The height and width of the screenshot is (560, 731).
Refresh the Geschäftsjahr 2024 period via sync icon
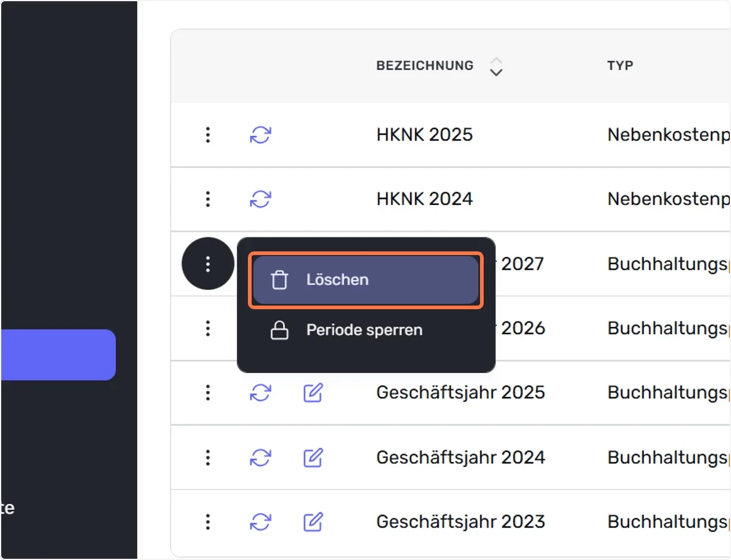261,457
